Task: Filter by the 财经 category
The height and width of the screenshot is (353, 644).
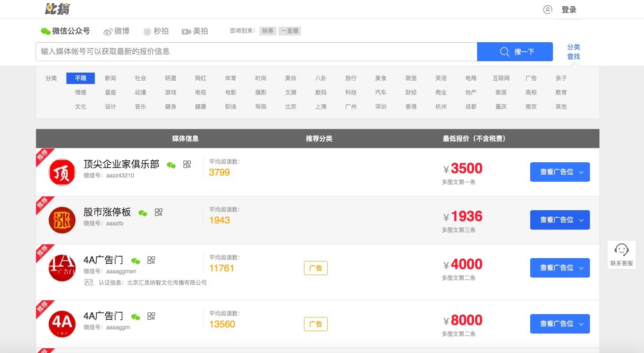Action: point(411,93)
